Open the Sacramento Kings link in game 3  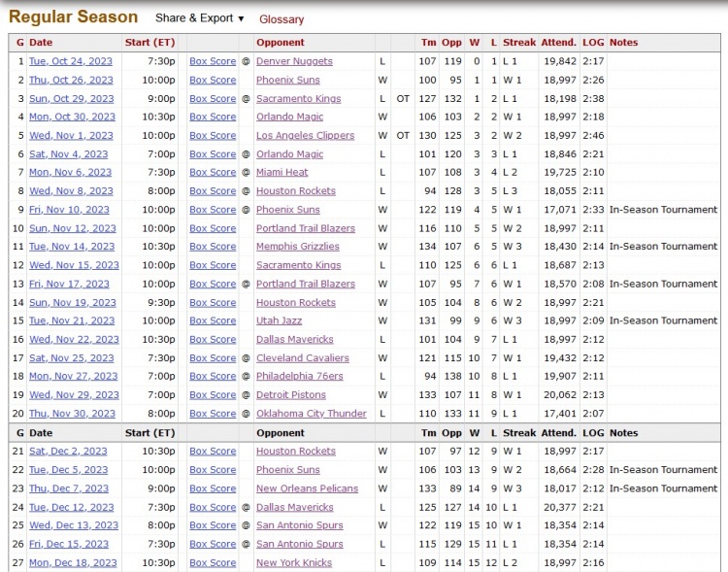[298, 98]
